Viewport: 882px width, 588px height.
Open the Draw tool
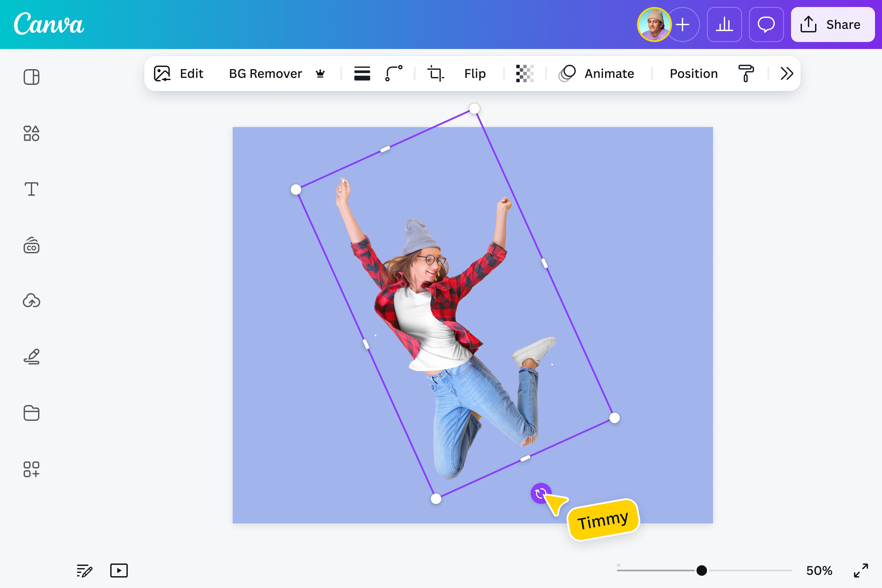point(31,356)
